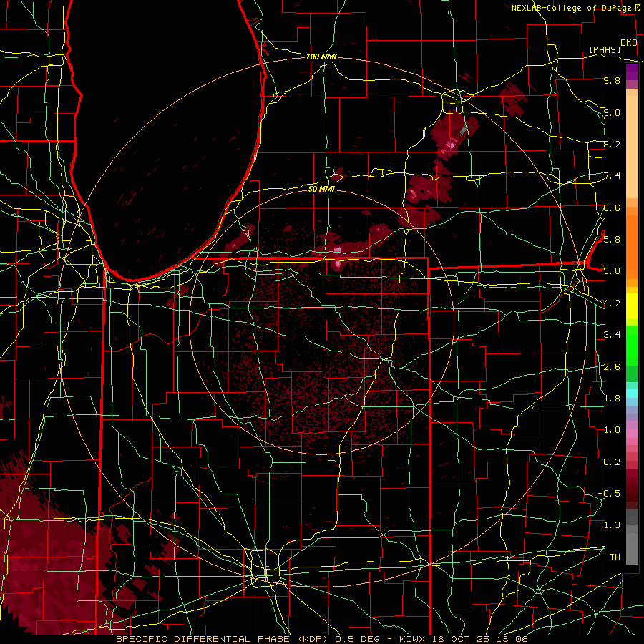Screen dimensions: 644x644
Task: Click the cyan segment of the color bar
Action: [632, 393]
